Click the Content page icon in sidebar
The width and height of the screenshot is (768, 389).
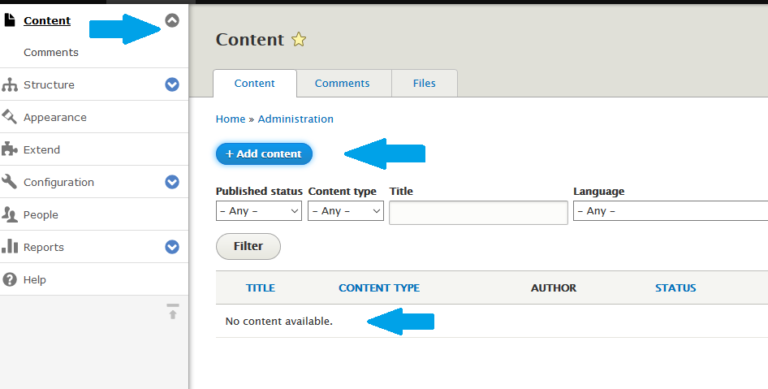9,20
